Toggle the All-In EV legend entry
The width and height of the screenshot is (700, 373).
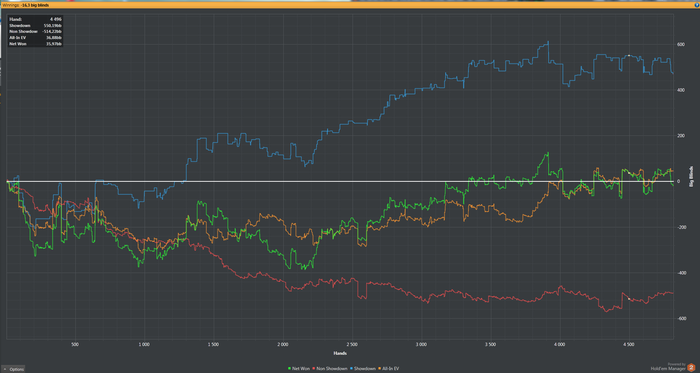point(389,369)
